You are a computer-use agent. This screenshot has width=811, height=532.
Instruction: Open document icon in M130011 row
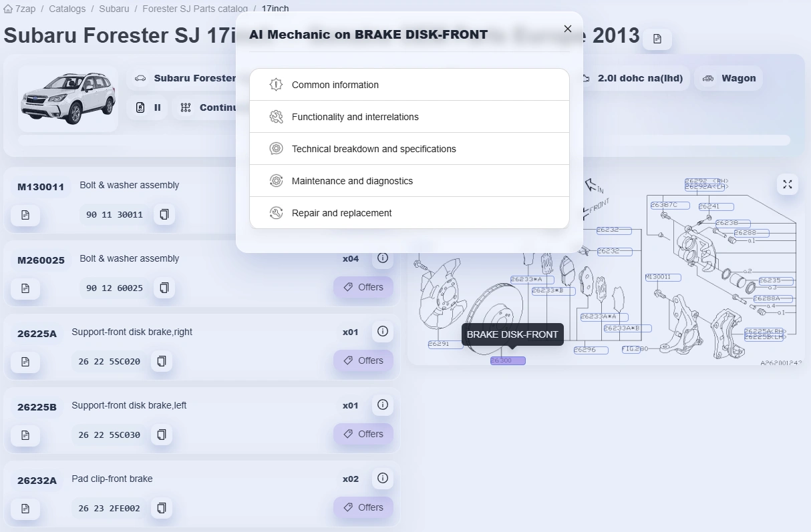tap(25, 215)
